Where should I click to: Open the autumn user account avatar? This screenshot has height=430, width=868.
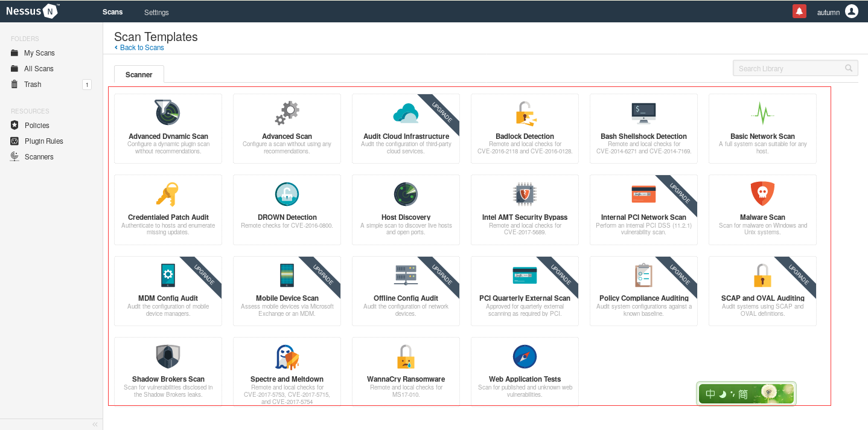pos(852,11)
